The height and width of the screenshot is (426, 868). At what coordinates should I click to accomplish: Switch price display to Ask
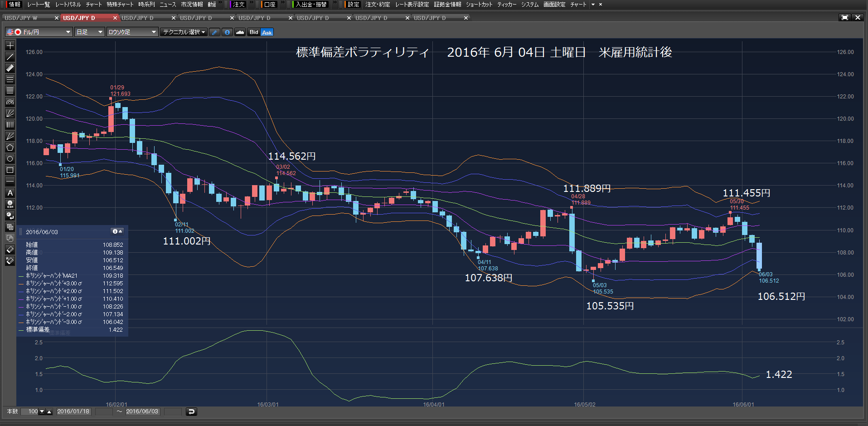coord(267,32)
